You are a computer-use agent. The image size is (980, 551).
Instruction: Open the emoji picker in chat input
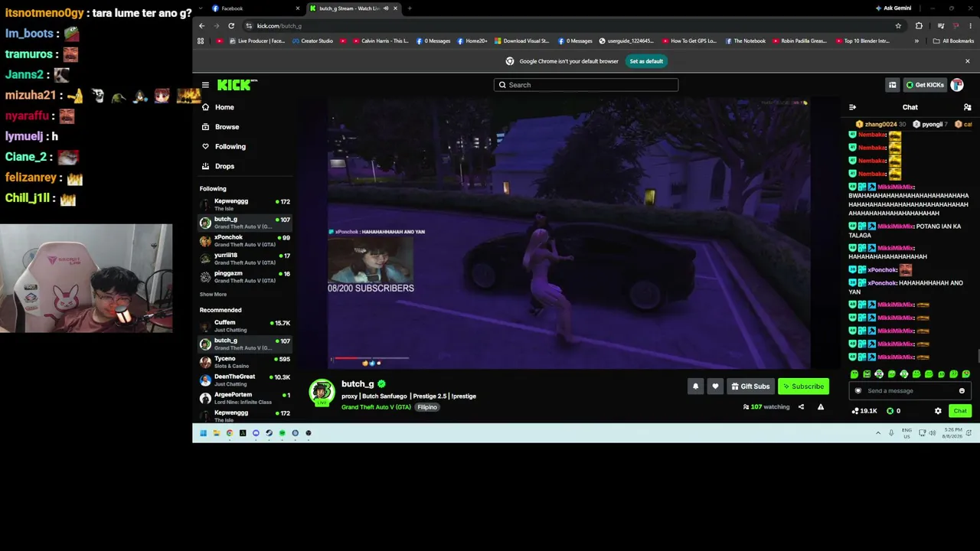pos(962,391)
